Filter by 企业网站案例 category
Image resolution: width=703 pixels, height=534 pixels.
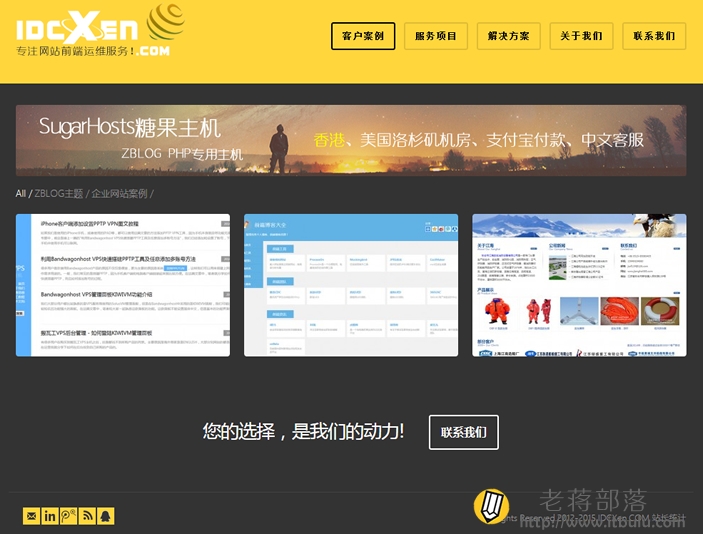(119, 194)
